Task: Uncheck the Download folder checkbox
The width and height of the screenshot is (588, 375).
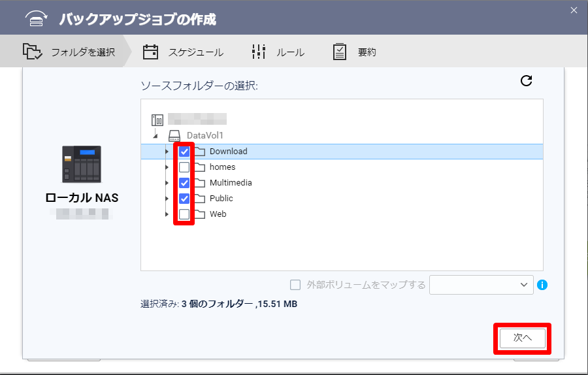Action: pos(184,152)
